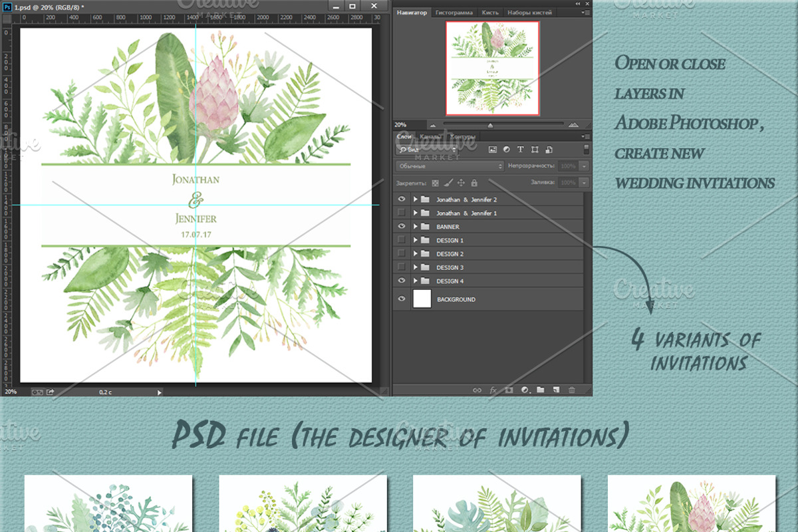Open the status bar info arrow menu
Viewport: 798px width, 532px height.
click(x=159, y=392)
